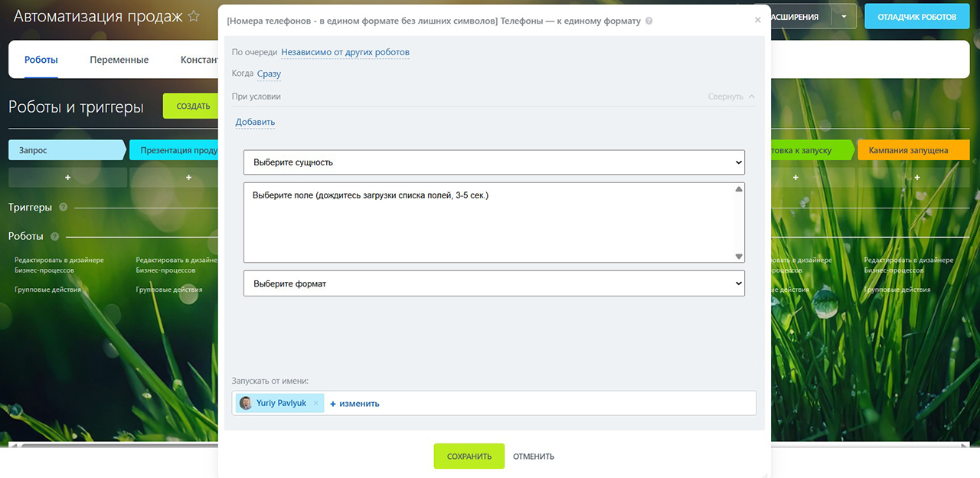The height and width of the screenshot is (478, 980).
Task: Select the Запрос stage header
Action: coord(67,150)
